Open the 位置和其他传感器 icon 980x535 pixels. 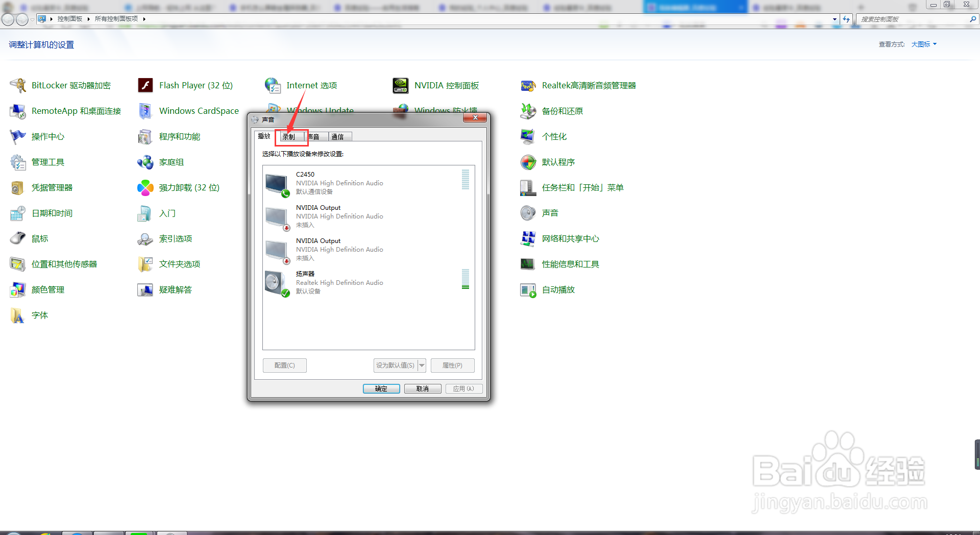(x=18, y=264)
